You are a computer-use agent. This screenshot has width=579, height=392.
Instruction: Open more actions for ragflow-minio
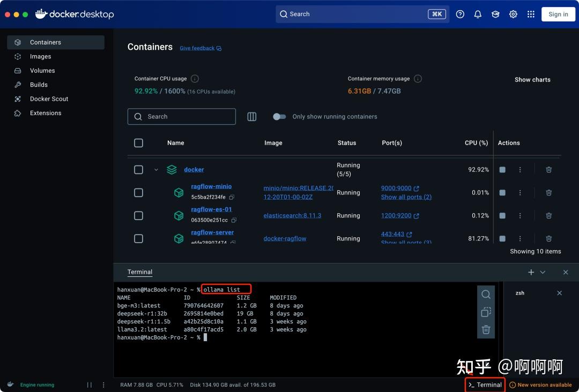click(x=520, y=192)
